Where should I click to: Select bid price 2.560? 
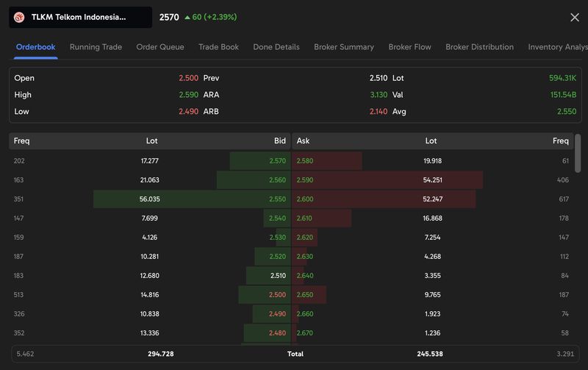pyautogui.click(x=278, y=179)
